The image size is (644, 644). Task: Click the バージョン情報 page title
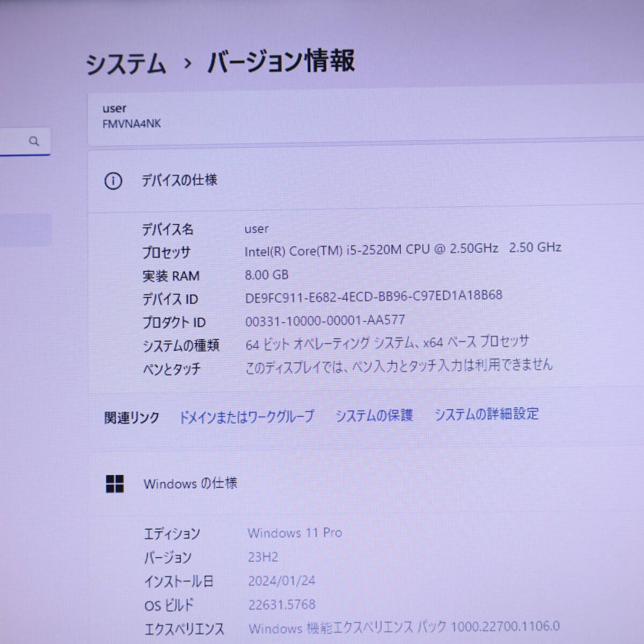[281, 61]
